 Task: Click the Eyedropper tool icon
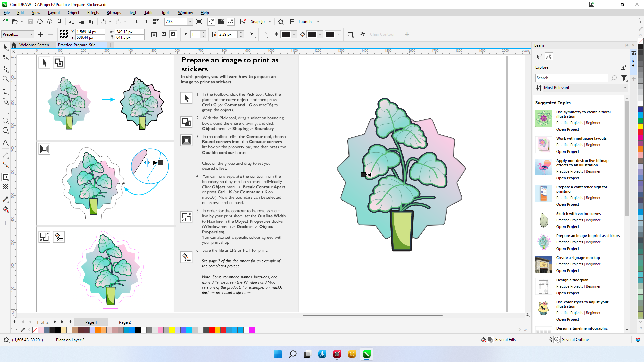6,200
